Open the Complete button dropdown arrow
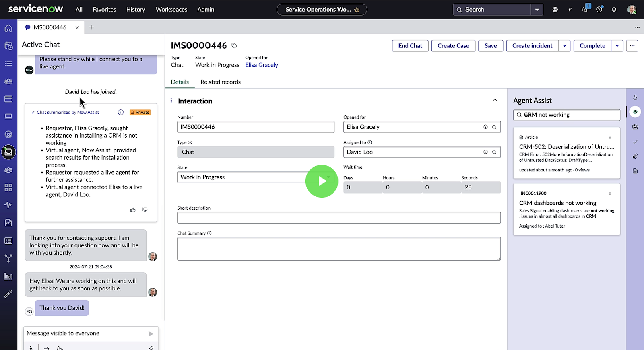The height and width of the screenshot is (350, 644). (x=617, y=46)
